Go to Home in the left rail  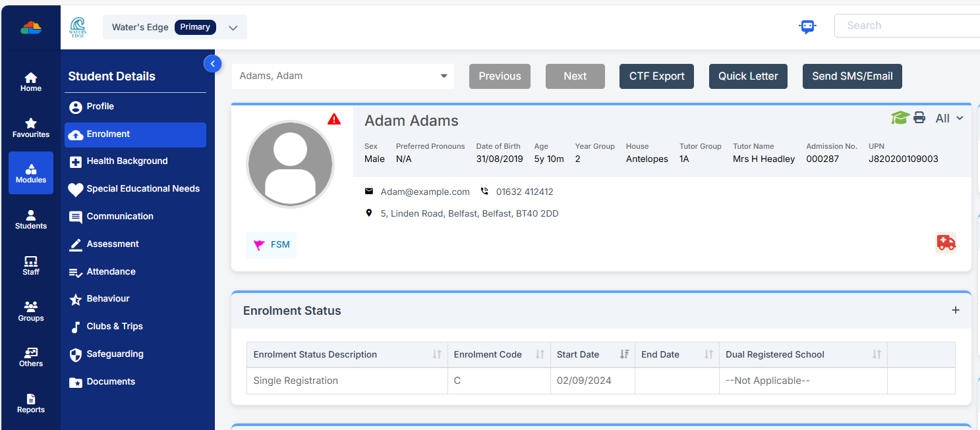click(x=31, y=82)
